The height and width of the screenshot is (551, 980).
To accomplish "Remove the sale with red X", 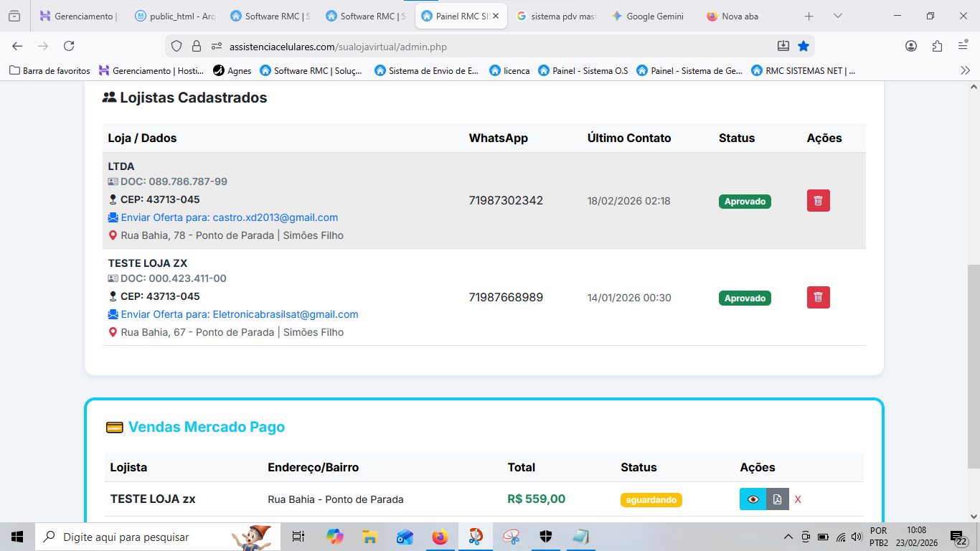I will [x=798, y=499].
